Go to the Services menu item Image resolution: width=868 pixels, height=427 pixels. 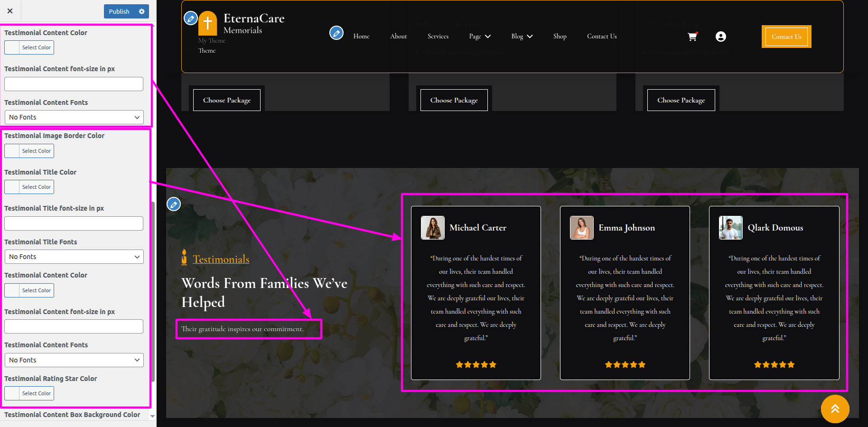[438, 37]
